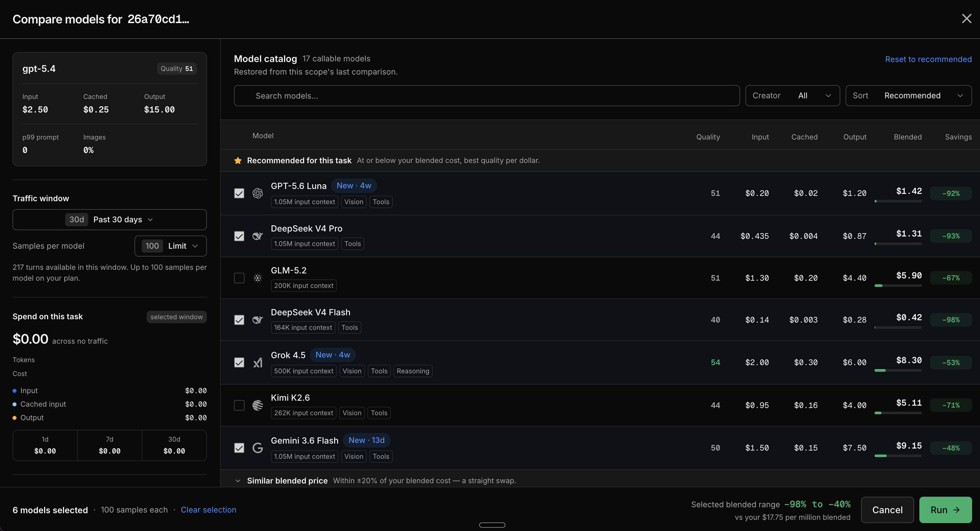The image size is (980, 531).
Task: Select the 7d spend period
Action: (109, 445)
